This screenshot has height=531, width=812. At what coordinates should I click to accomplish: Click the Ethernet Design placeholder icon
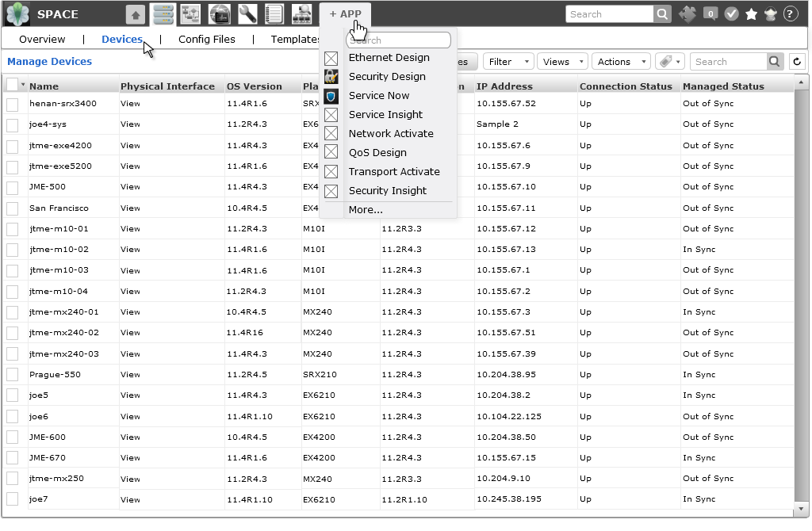point(331,58)
